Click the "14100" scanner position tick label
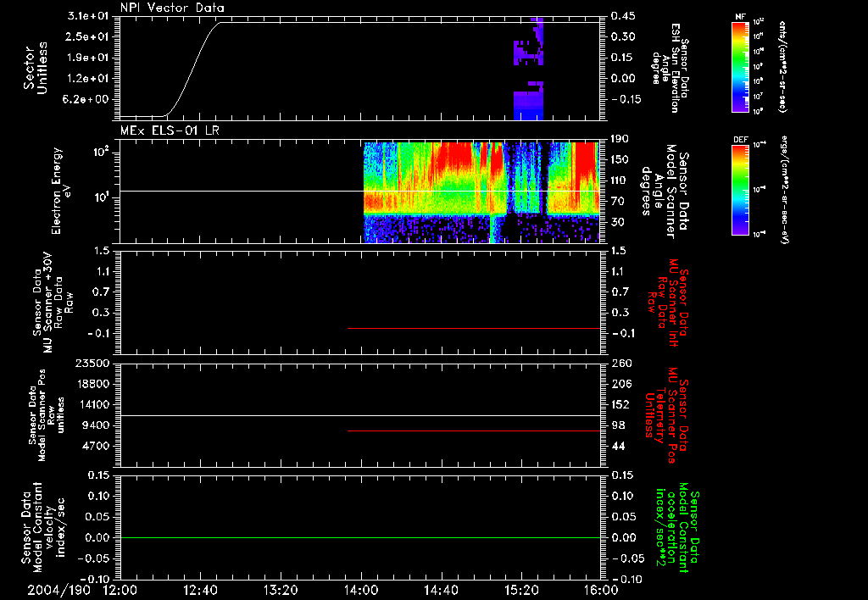The image size is (868, 600). click(92, 404)
